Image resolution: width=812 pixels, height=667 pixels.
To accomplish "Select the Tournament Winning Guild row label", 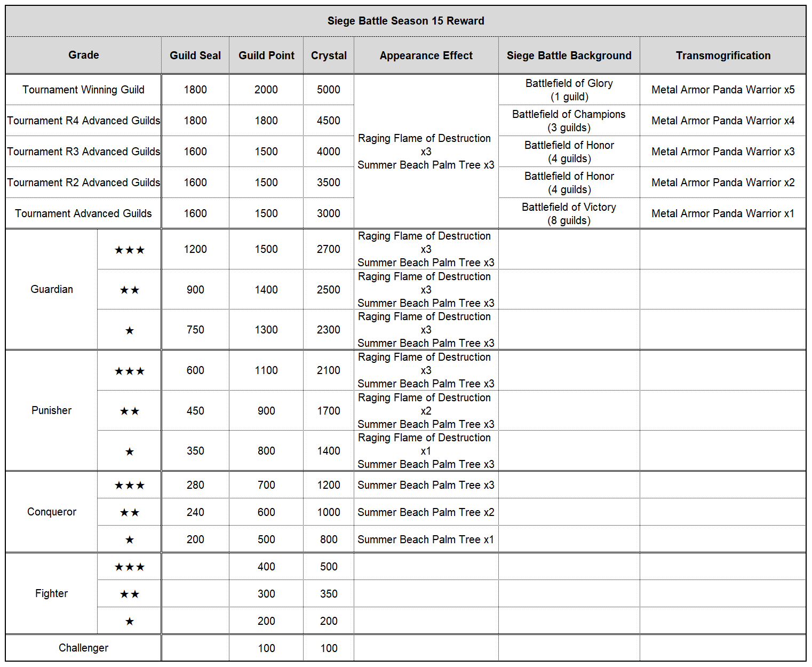I will click(83, 90).
